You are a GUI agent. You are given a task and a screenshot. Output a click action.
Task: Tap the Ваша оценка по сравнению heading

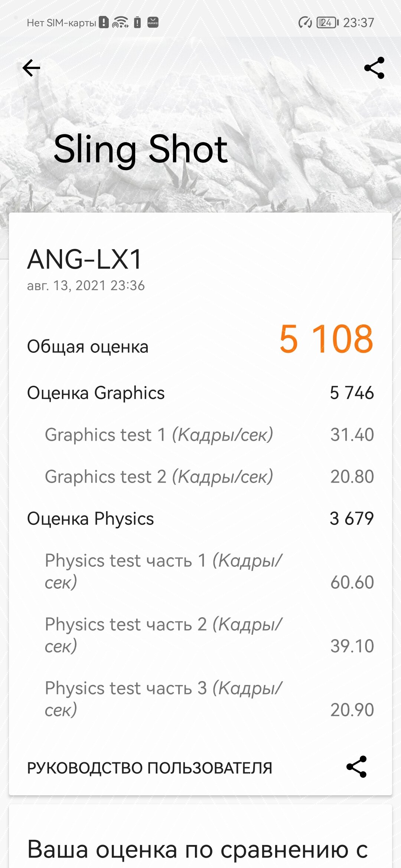click(198, 849)
